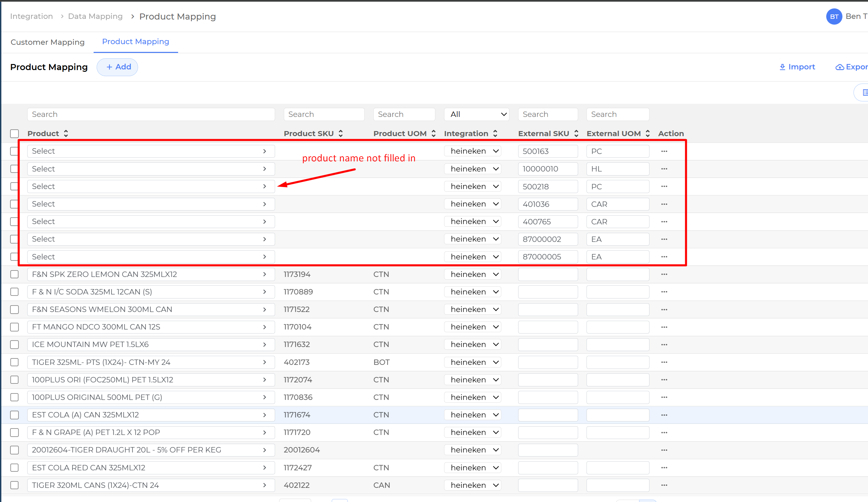Click the Integration breadcrumb link
Image resolution: width=868 pixels, height=502 pixels.
31,17
